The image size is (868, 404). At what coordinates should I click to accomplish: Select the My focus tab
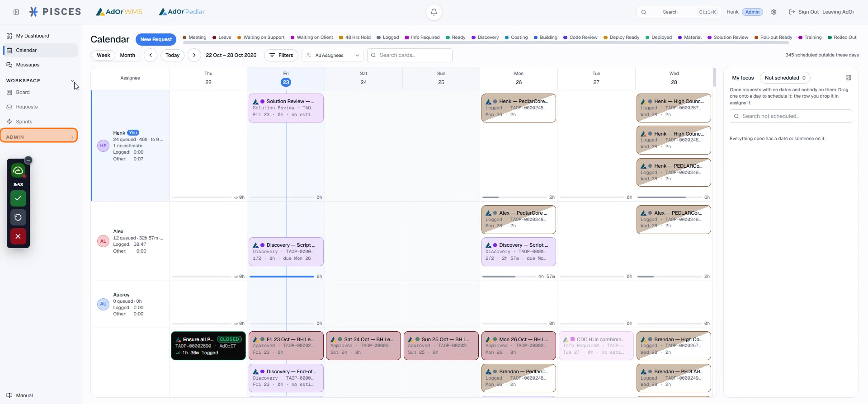click(x=743, y=78)
